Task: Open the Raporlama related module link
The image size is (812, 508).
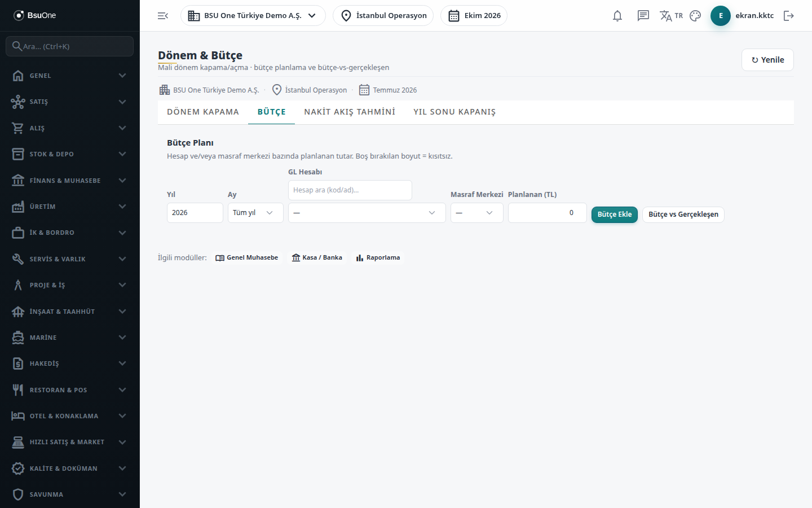Action: [x=378, y=258]
